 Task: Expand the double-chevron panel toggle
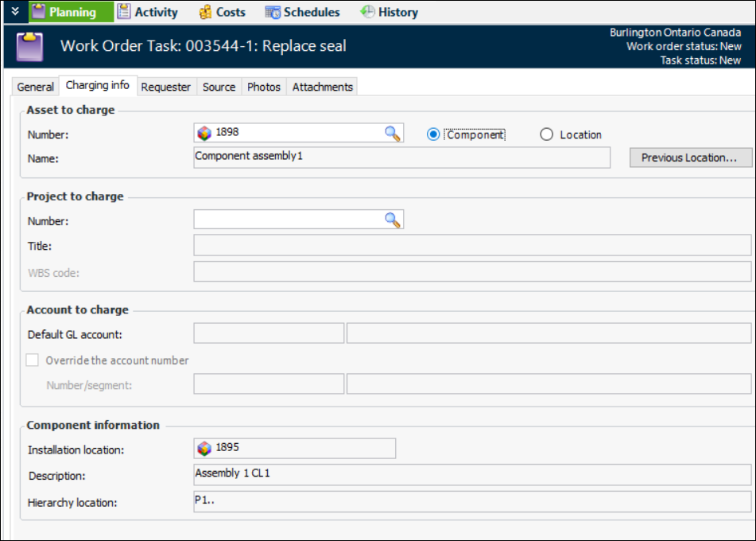pyautogui.click(x=14, y=12)
